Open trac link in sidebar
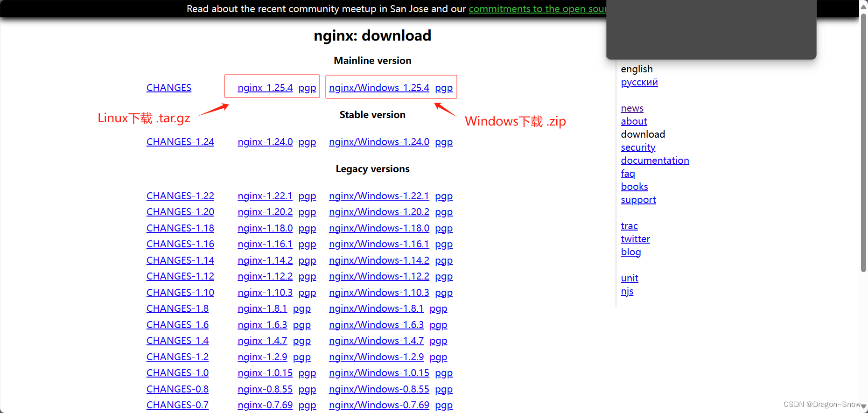 point(629,226)
